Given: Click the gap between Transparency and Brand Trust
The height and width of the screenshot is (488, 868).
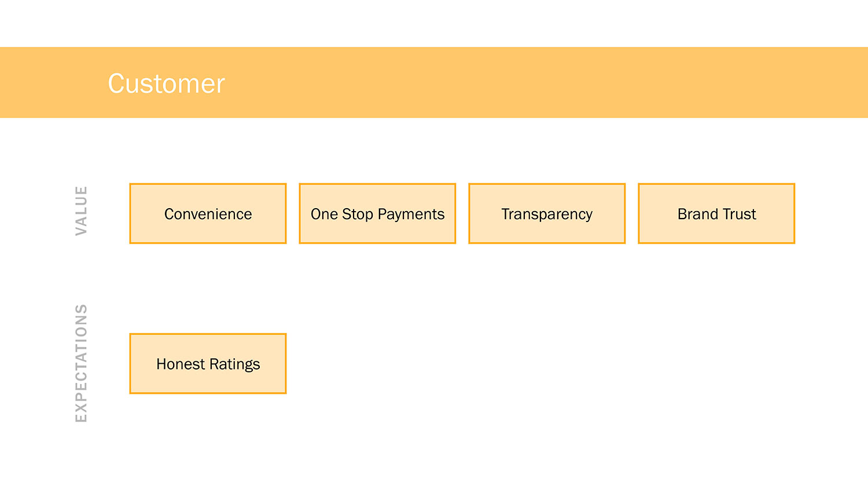Looking at the screenshot, I should (632, 214).
